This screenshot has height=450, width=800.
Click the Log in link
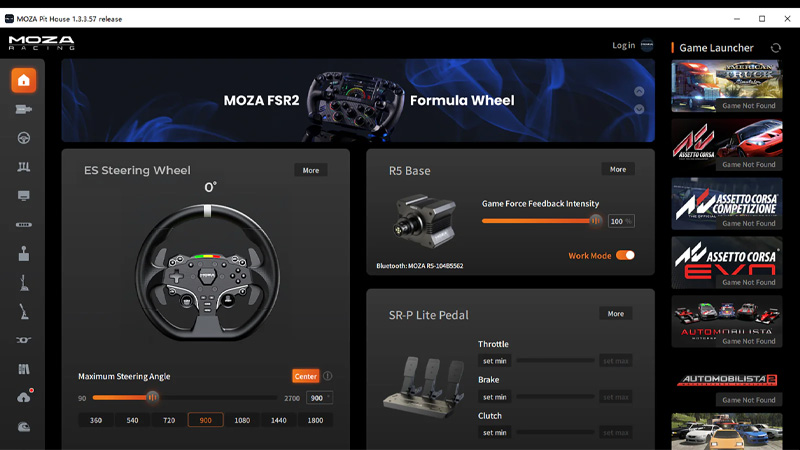pos(623,45)
